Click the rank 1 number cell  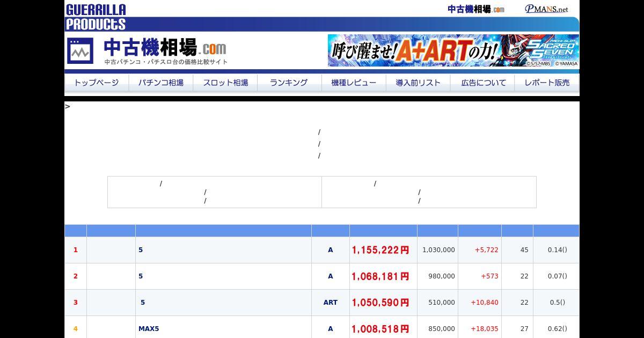pyautogui.click(x=76, y=250)
